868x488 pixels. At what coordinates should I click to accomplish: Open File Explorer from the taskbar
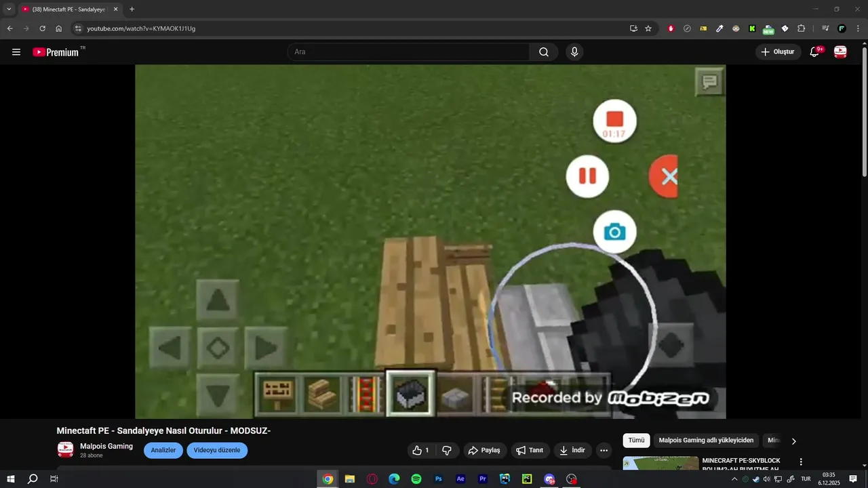(x=350, y=479)
